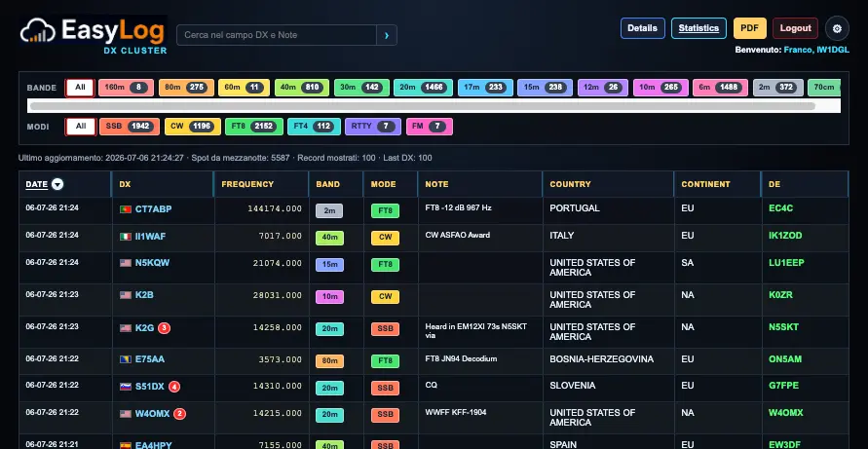The height and width of the screenshot is (449, 868).
Task: Open the II1WAF callsign link
Action: pyautogui.click(x=151, y=237)
